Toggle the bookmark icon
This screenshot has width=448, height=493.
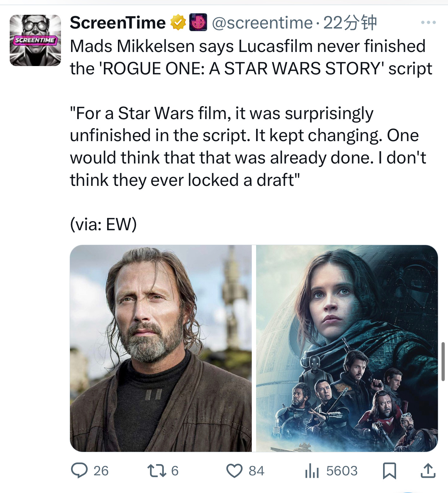pyautogui.click(x=390, y=471)
